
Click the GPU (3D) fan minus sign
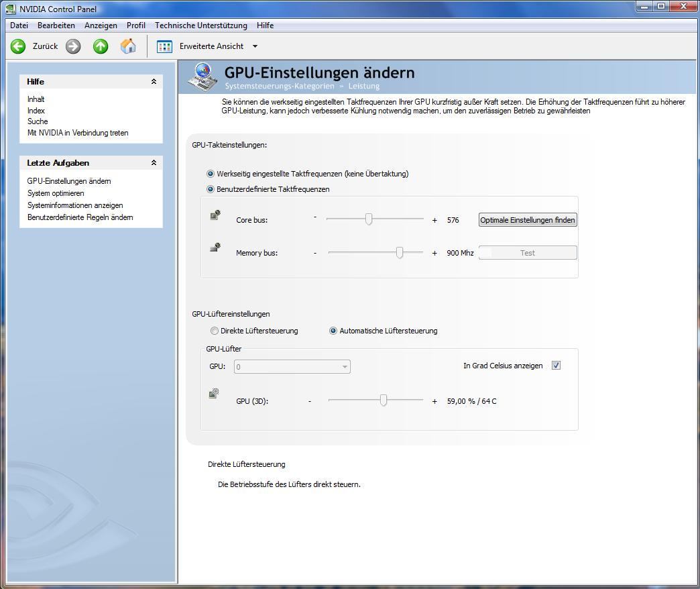(310, 401)
